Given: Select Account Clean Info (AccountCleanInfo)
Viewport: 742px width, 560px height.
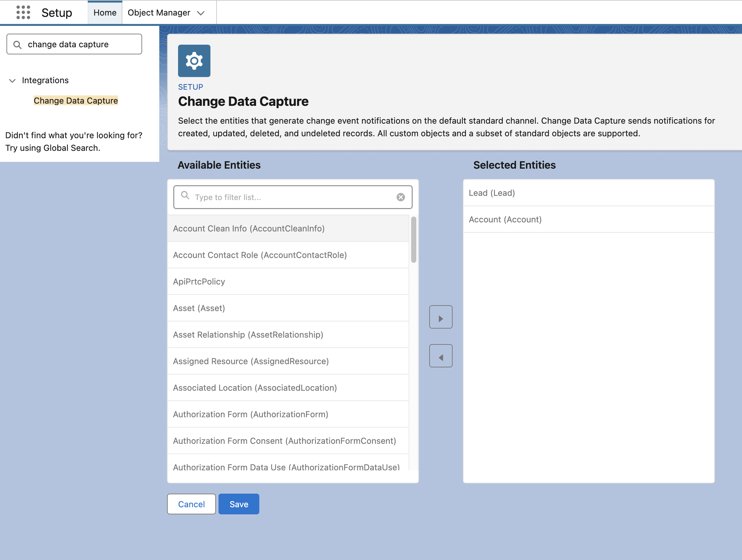Looking at the screenshot, I should tap(288, 228).
